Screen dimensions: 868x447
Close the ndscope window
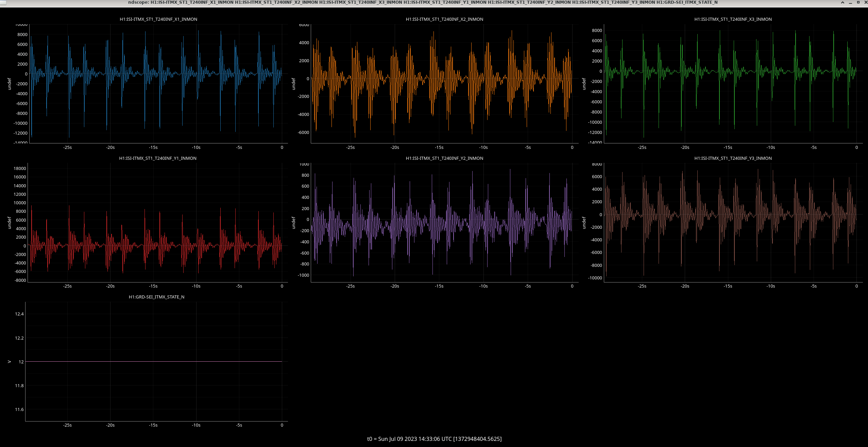[x=866, y=2]
